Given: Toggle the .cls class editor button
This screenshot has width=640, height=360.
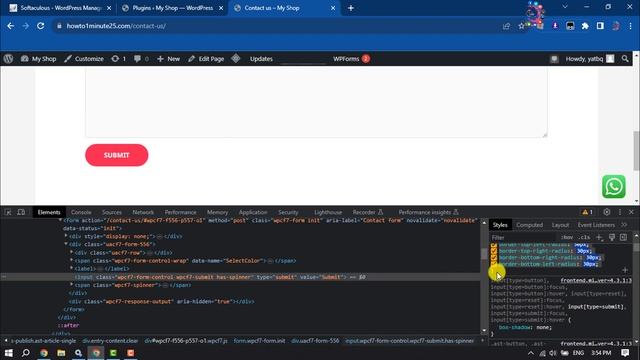Looking at the screenshot, I should pyautogui.click(x=584, y=237).
